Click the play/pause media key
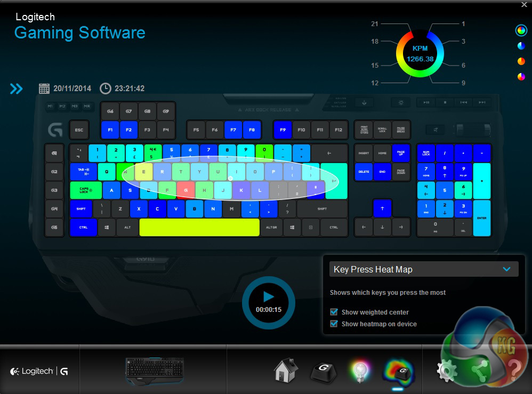 point(426,102)
